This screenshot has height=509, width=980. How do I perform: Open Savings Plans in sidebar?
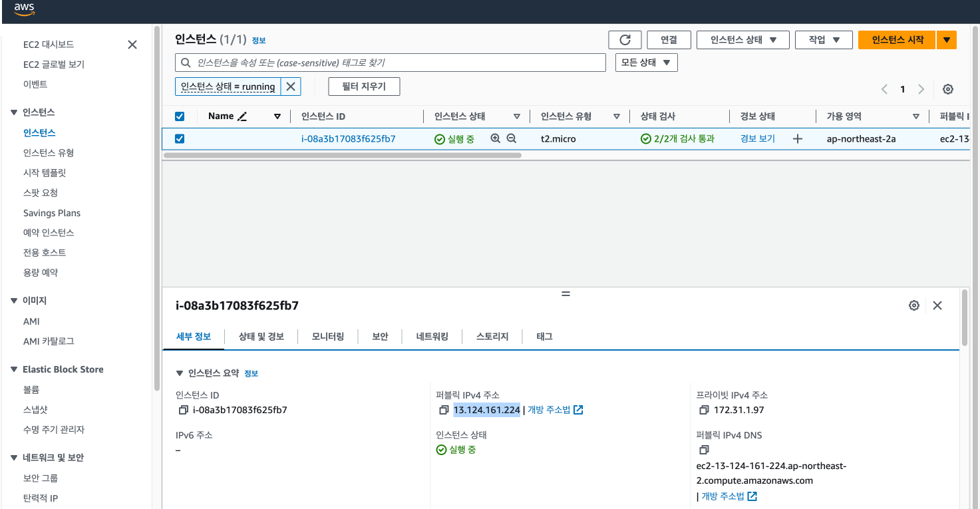tap(52, 213)
